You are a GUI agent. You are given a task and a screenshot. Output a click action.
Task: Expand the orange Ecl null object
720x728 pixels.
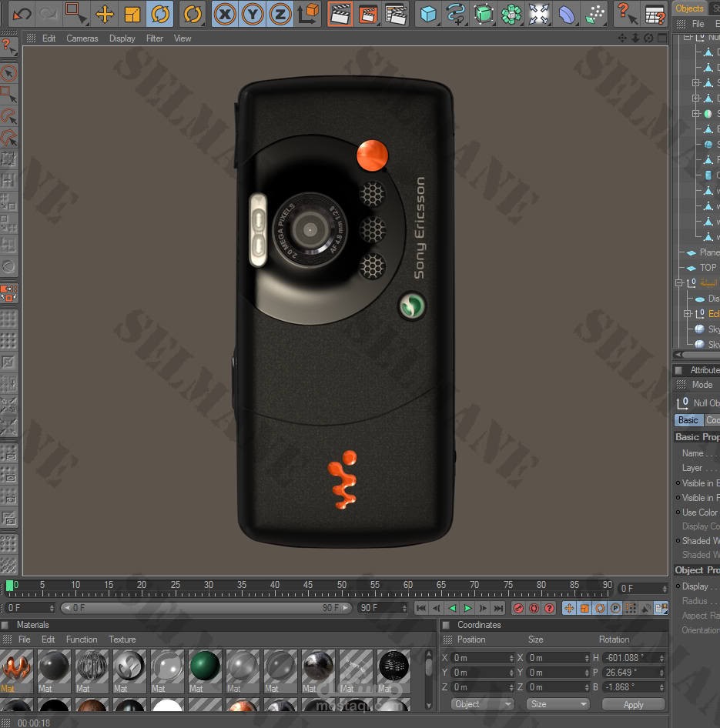pos(688,314)
